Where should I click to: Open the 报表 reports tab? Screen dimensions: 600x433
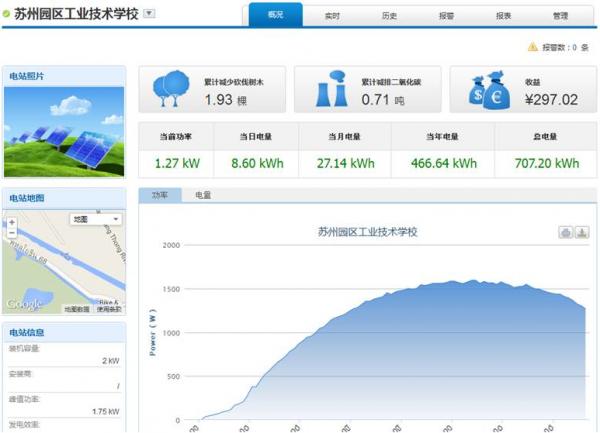[x=504, y=16]
